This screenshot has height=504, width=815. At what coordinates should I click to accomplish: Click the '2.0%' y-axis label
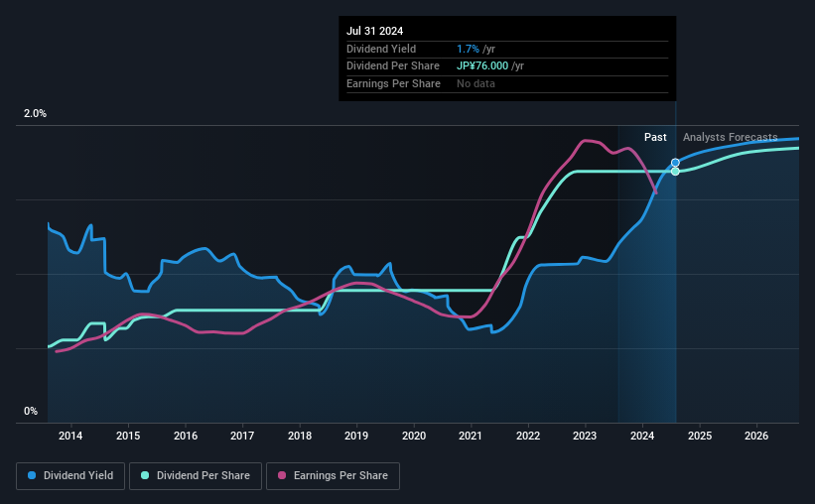pyautogui.click(x=35, y=113)
